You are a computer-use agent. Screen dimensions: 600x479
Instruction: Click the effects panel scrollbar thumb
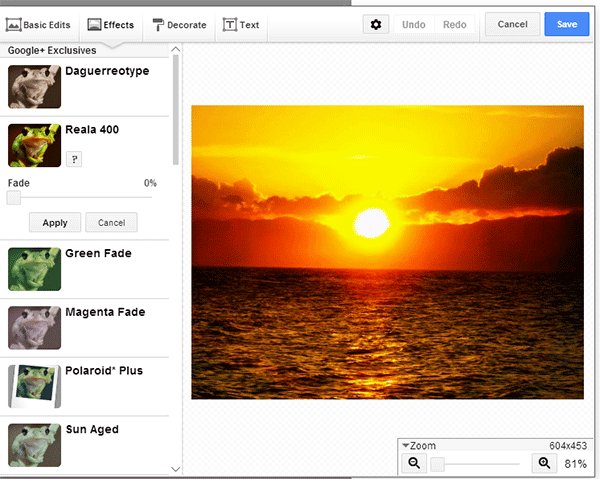pyautogui.click(x=176, y=110)
